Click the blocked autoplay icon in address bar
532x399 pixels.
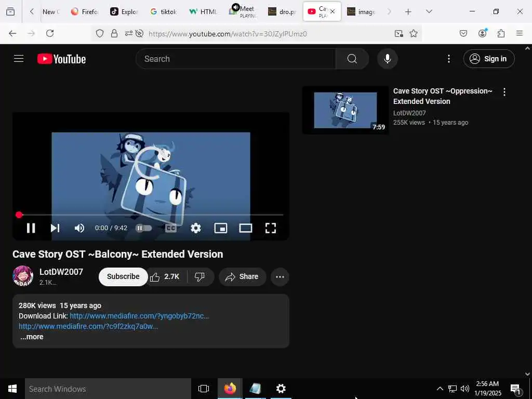click(x=139, y=33)
